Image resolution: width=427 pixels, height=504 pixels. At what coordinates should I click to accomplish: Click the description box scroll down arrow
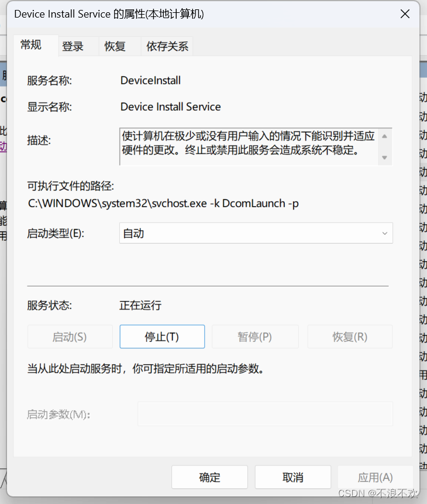[x=384, y=157]
